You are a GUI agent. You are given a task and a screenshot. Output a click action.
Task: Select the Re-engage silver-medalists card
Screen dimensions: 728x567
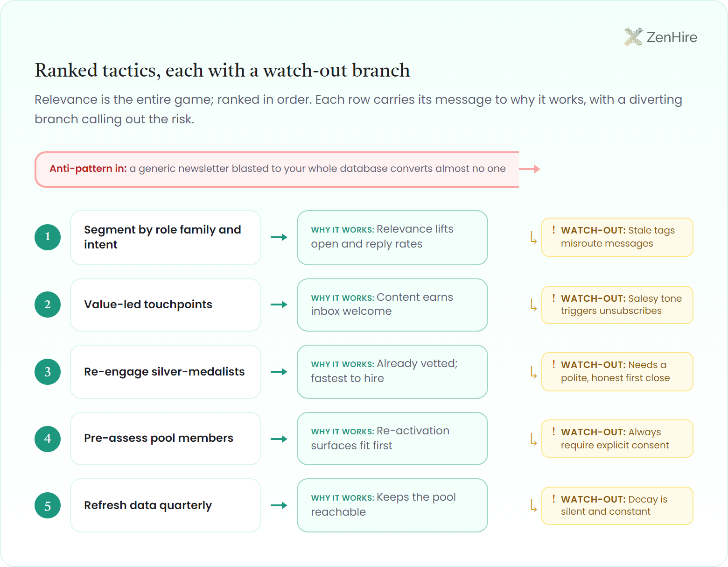[166, 372]
